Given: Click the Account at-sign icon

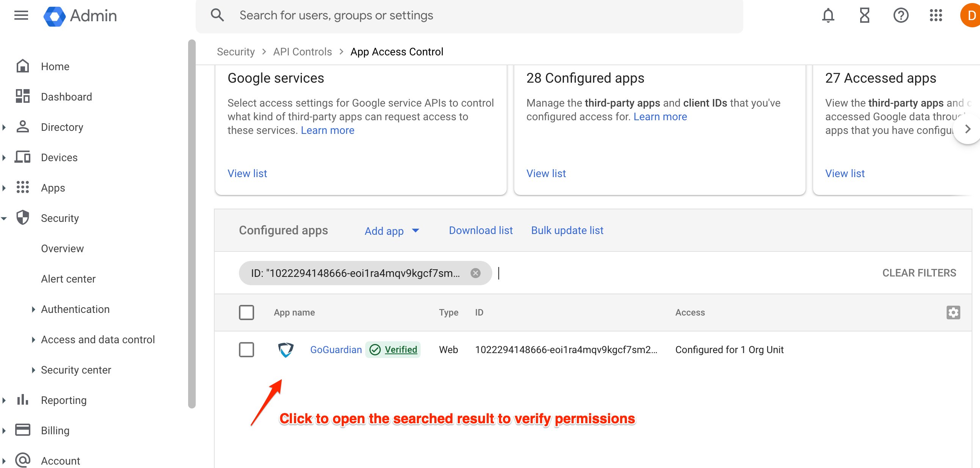Looking at the screenshot, I should 23,460.
